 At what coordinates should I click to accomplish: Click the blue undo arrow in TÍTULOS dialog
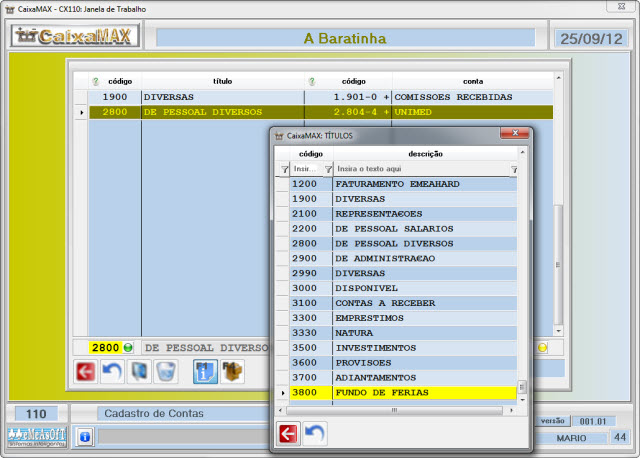[x=315, y=433]
